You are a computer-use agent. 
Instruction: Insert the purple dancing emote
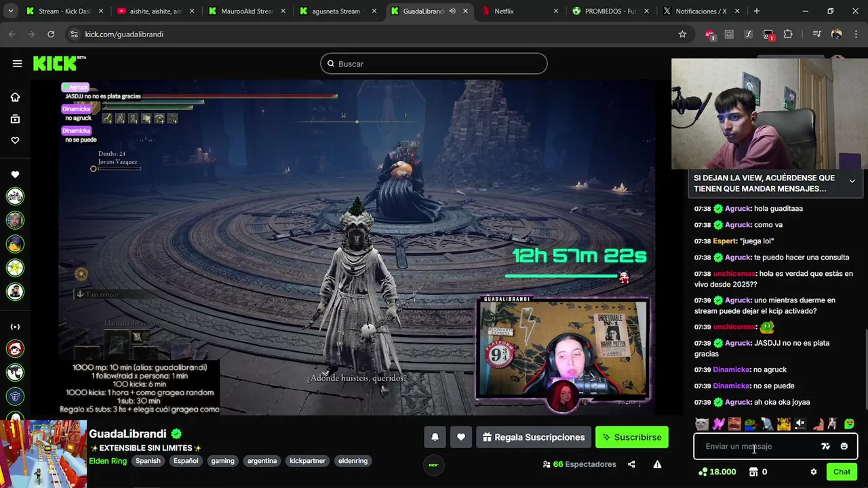718,424
